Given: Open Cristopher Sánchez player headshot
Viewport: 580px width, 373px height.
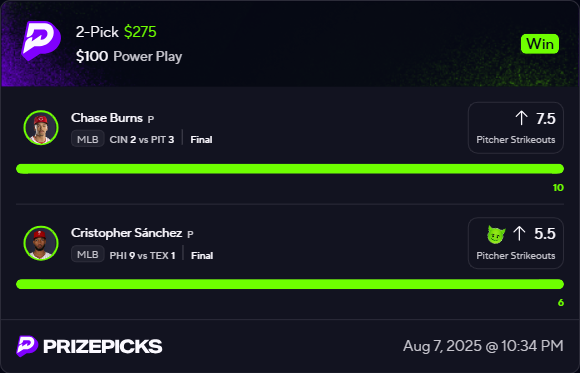Looking at the screenshot, I should tap(41, 243).
